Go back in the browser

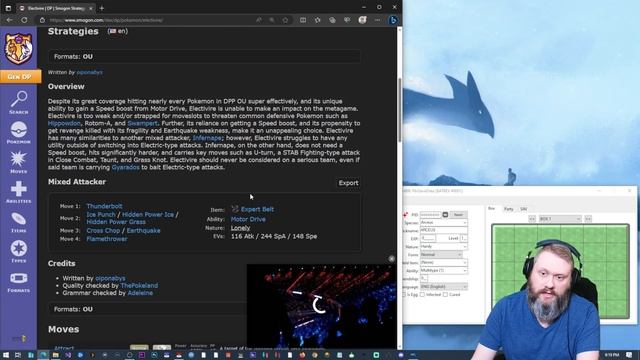(x=9, y=20)
